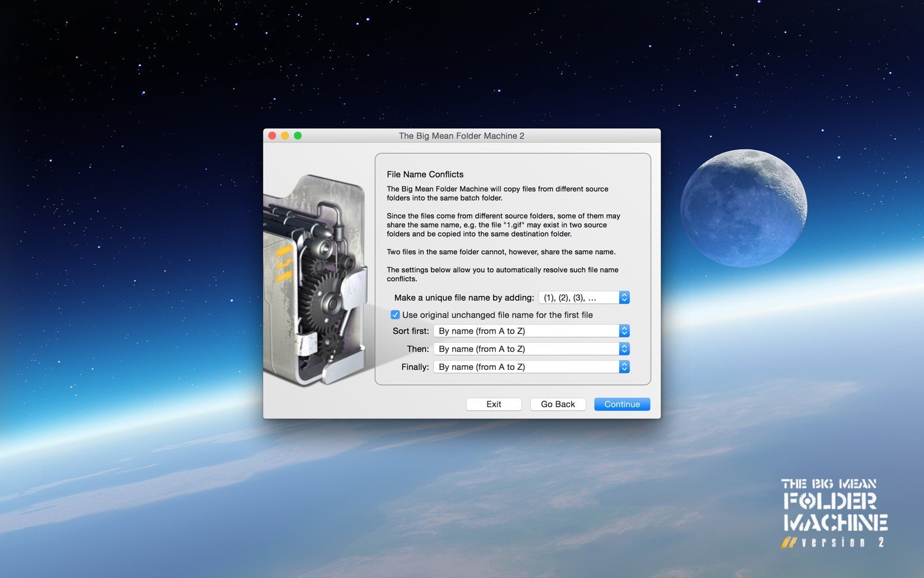Click the 'Finally:' label text

pos(415,367)
